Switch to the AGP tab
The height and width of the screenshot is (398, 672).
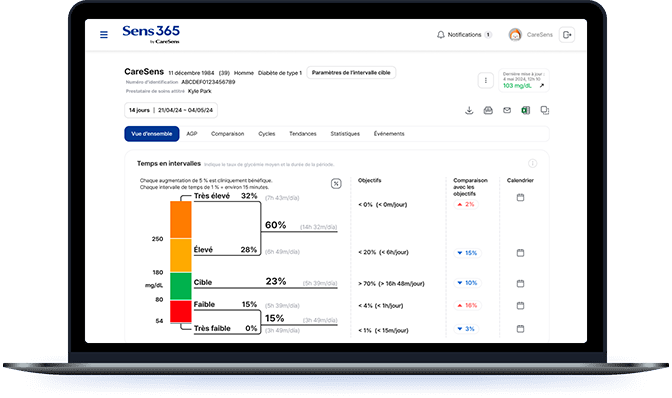click(x=192, y=134)
